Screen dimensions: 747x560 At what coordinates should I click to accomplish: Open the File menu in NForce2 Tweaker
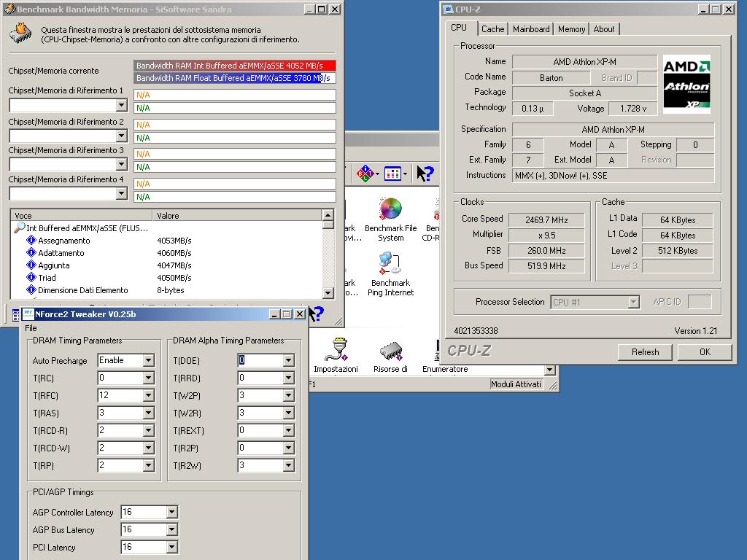coord(31,328)
